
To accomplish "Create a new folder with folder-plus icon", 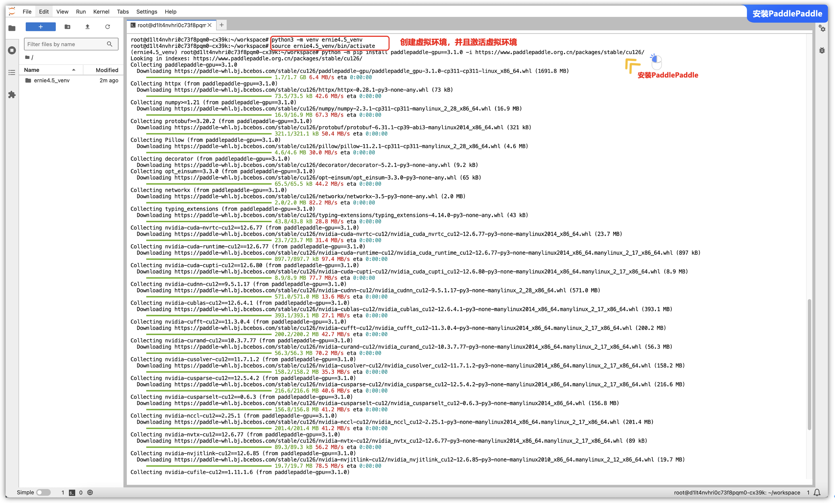I will pyautogui.click(x=68, y=27).
